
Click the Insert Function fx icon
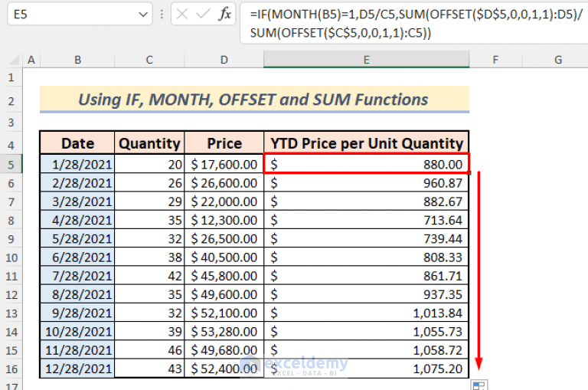[224, 15]
